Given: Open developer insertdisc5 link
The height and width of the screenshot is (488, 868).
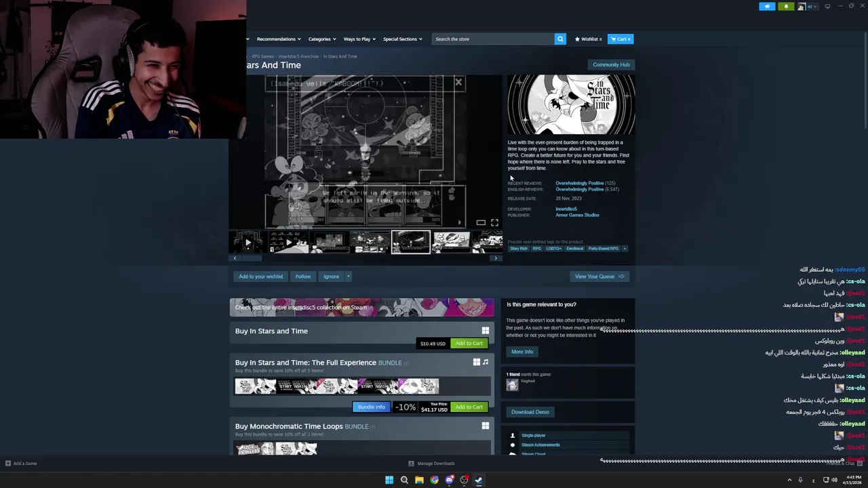Looking at the screenshot, I should pos(566,209).
